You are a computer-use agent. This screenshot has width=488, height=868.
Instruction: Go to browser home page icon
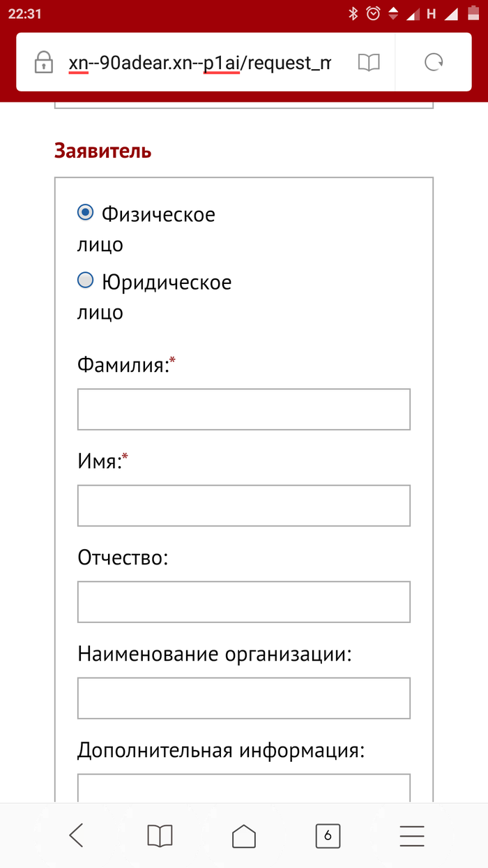243,835
